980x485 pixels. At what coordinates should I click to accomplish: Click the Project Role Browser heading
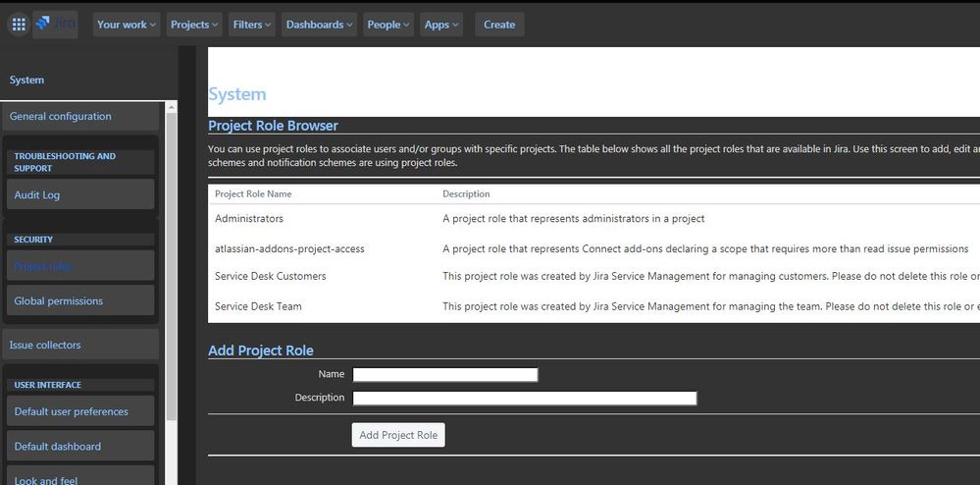point(273,126)
